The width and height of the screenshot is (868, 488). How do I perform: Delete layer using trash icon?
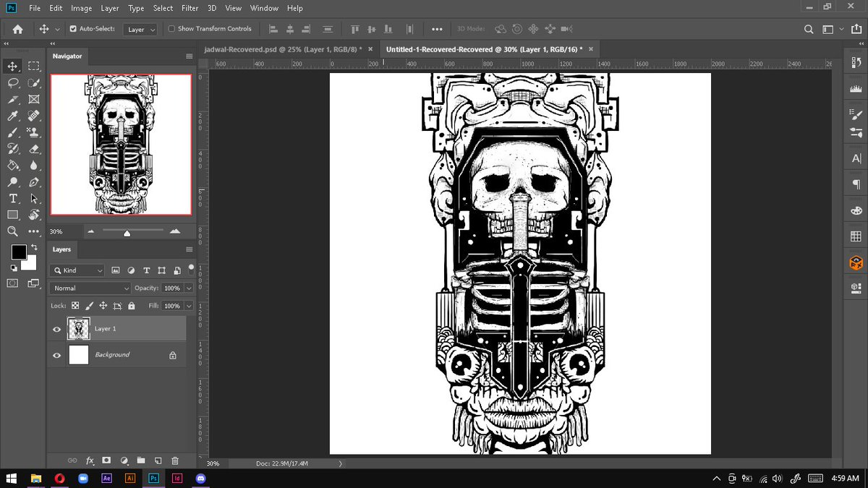(x=175, y=461)
